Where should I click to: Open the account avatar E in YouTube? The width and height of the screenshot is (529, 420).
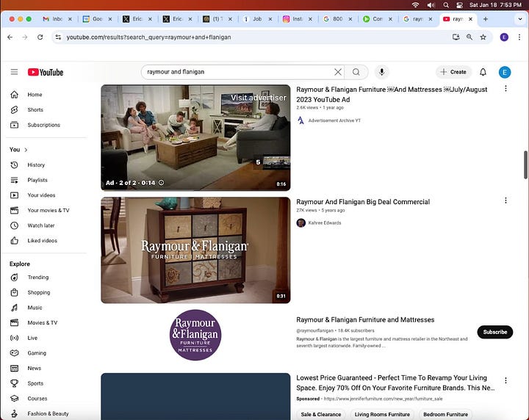(x=504, y=72)
